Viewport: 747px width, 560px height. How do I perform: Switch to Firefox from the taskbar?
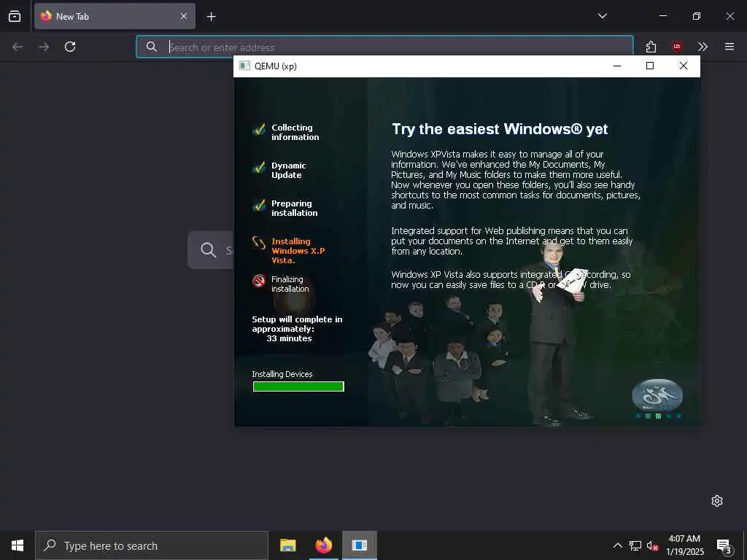click(323, 545)
